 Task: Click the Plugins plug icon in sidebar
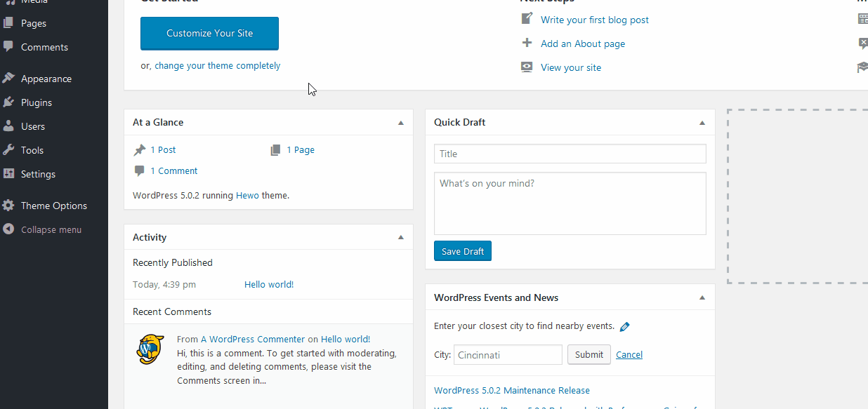(x=8, y=102)
